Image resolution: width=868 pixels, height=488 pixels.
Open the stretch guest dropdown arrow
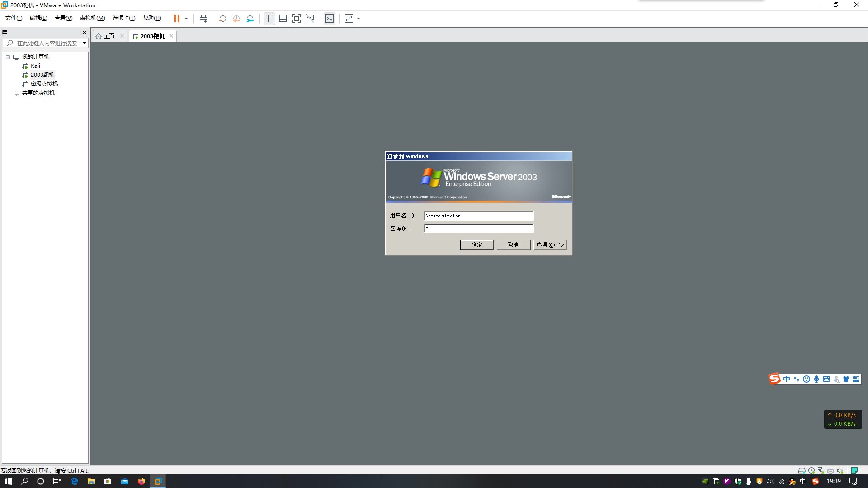point(359,19)
